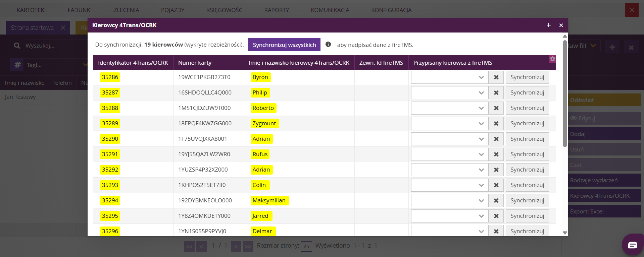
Task: Click scrollbar down arrow in dialog
Action: pyautogui.click(x=565, y=233)
